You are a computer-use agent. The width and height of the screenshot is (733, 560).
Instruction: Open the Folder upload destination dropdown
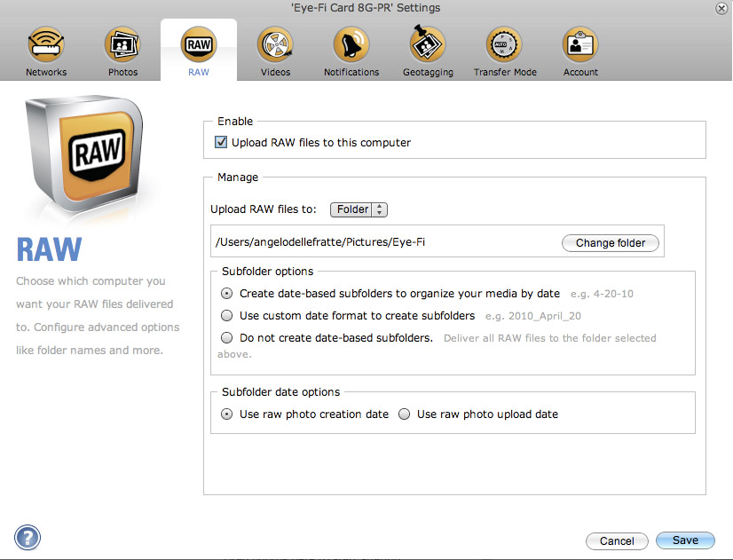[359, 209]
